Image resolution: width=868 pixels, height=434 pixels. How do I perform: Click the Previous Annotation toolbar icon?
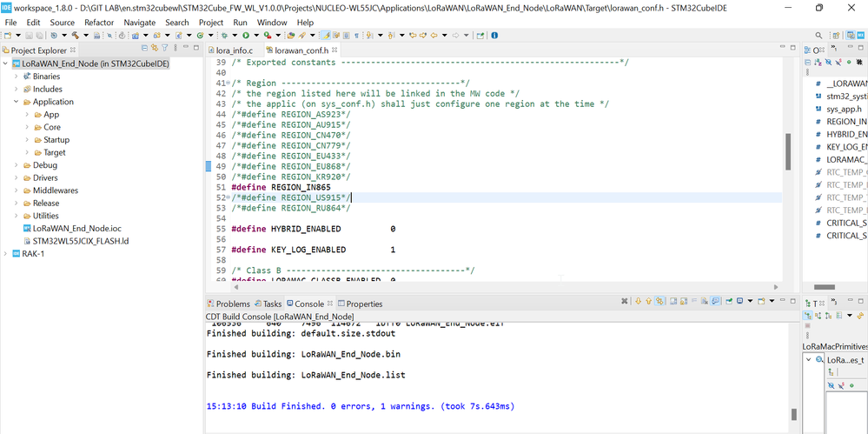(391, 35)
